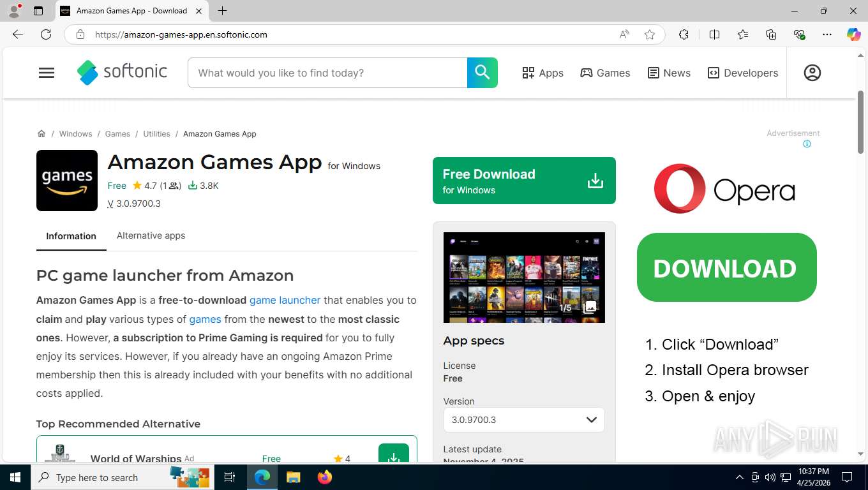
Task: Select the Information tab
Action: click(x=71, y=236)
